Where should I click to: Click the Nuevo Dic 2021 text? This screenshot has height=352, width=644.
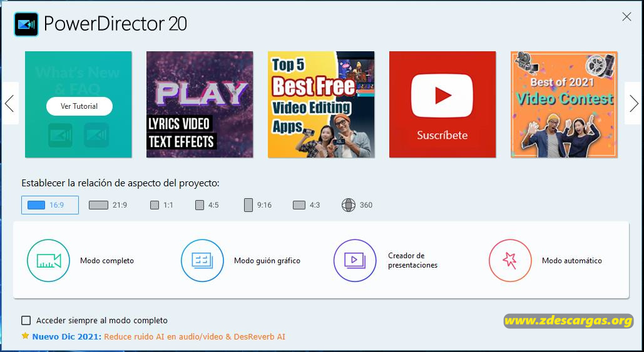(66, 337)
